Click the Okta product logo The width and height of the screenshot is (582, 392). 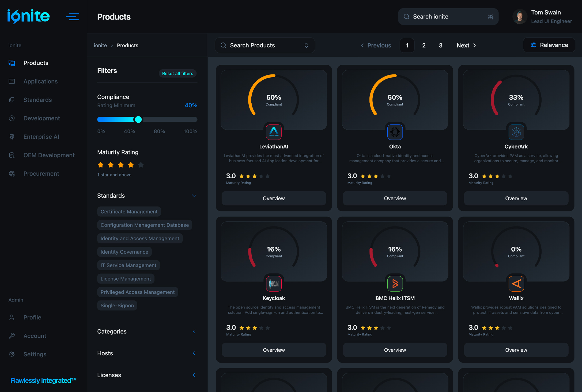click(395, 132)
